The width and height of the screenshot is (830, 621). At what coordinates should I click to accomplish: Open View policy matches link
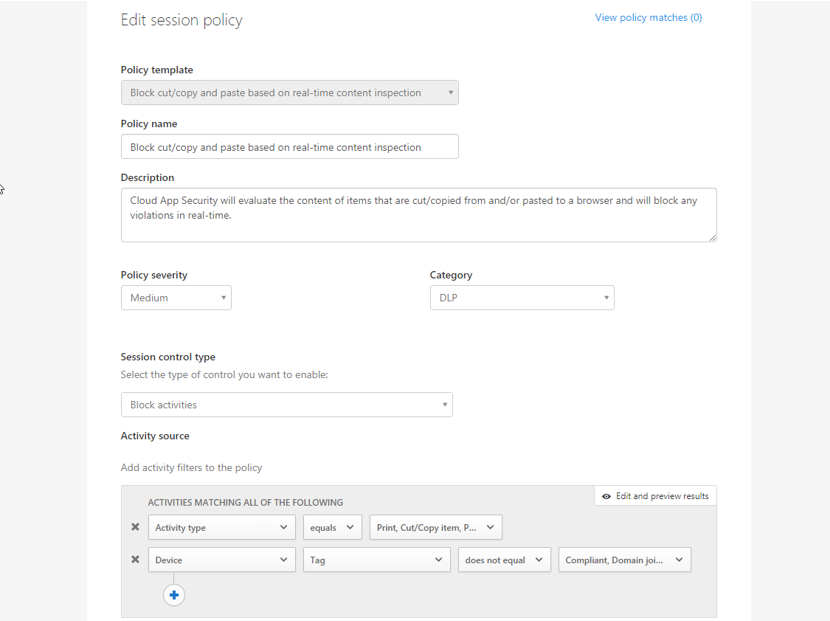tap(648, 17)
